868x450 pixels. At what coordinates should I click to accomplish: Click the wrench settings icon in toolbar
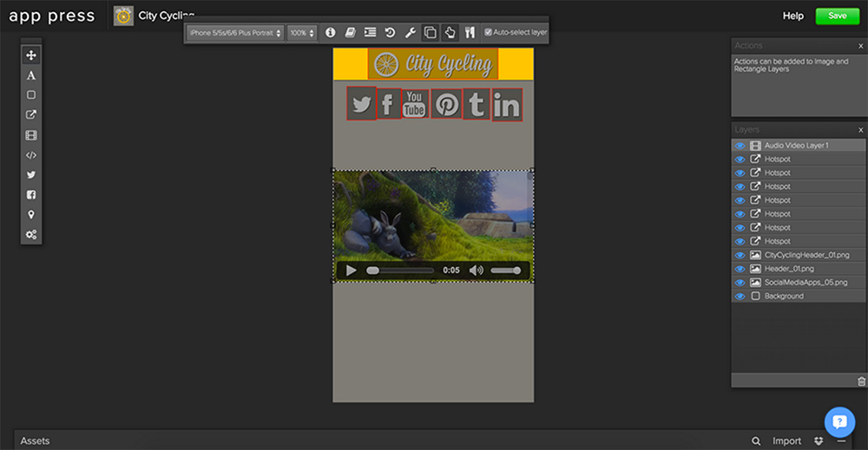411,33
